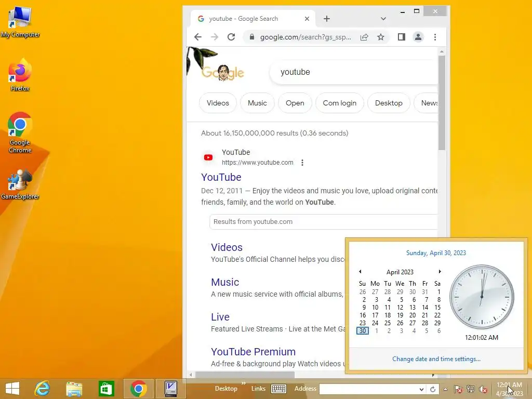Open Change date and time settings

coord(436,359)
